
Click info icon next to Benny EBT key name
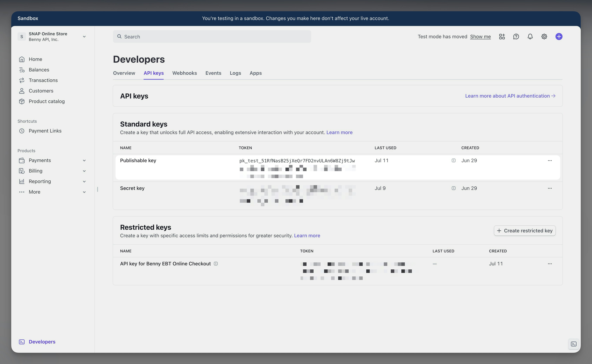tap(216, 264)
